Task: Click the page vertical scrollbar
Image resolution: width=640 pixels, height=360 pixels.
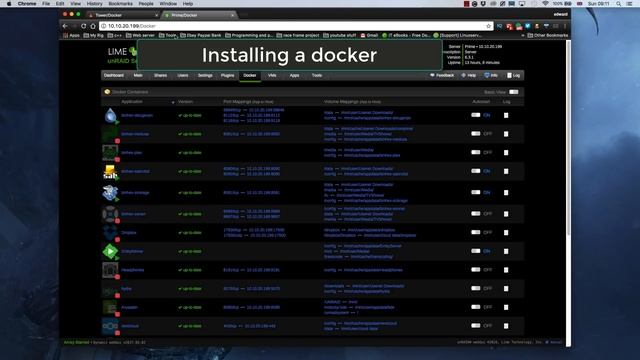Action: [x=568, y=137]
